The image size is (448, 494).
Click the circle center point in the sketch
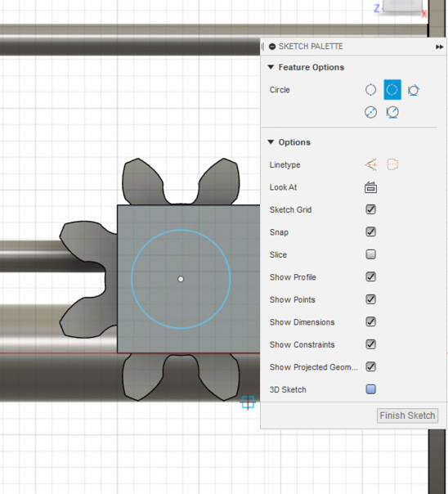[x=181, y=279]
